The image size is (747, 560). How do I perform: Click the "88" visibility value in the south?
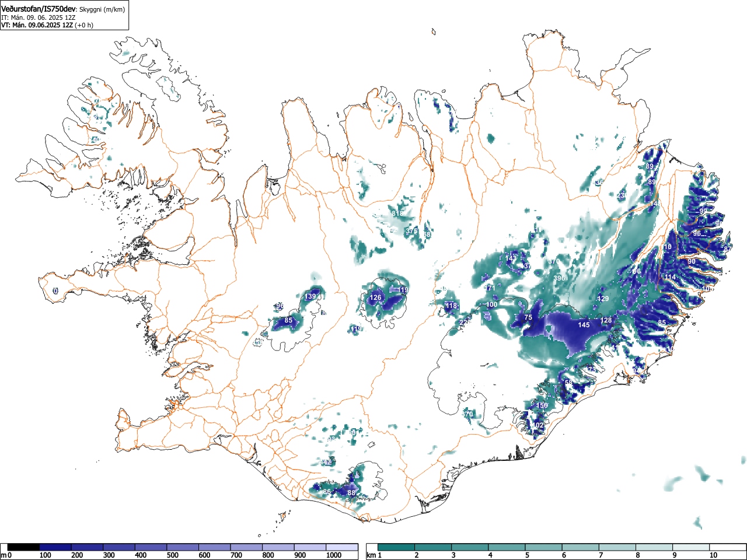(x=351, y=493)
